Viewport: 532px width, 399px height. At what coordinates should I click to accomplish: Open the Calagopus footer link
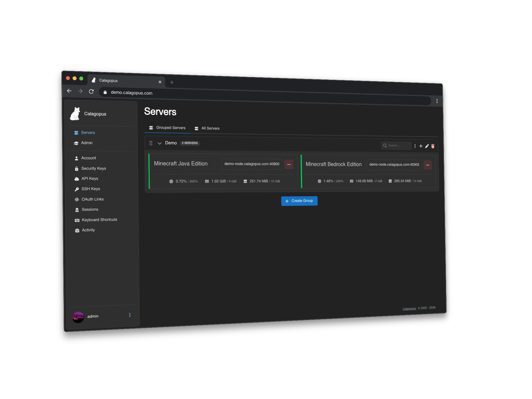coord(409,308)
